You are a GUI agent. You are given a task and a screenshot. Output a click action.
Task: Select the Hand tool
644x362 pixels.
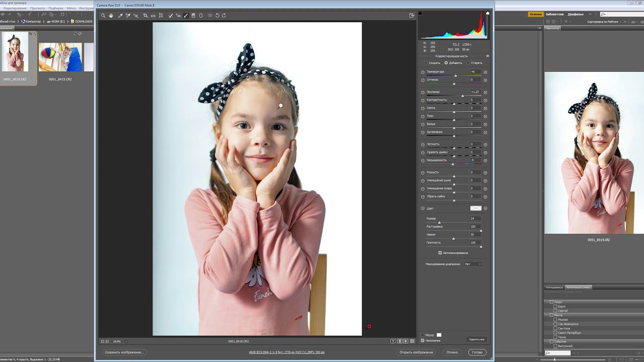pos(111,16)
